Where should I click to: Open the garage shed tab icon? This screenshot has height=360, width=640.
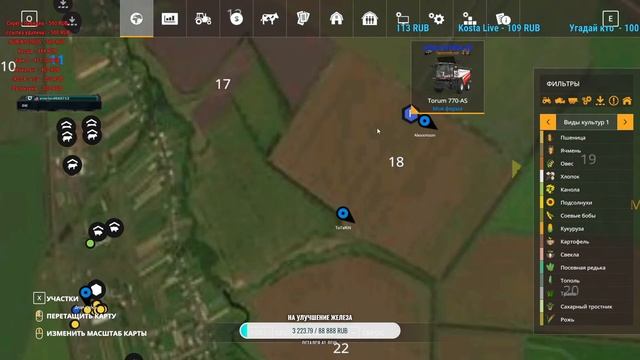(336, 19)
